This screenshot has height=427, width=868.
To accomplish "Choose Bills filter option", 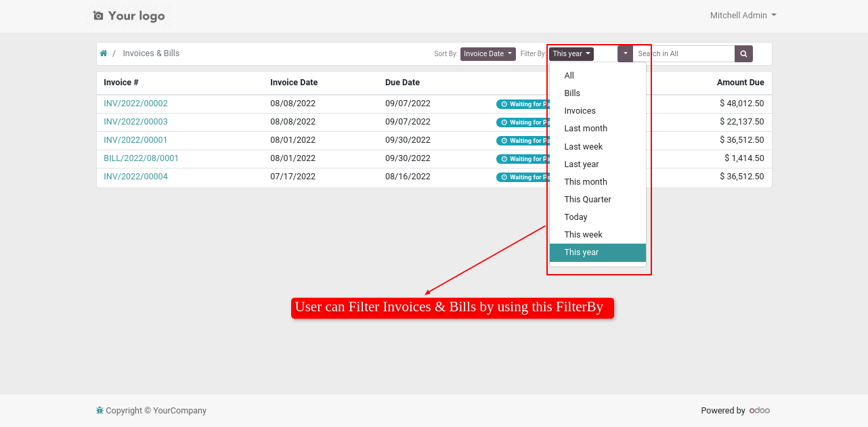I will coord(598,93).
